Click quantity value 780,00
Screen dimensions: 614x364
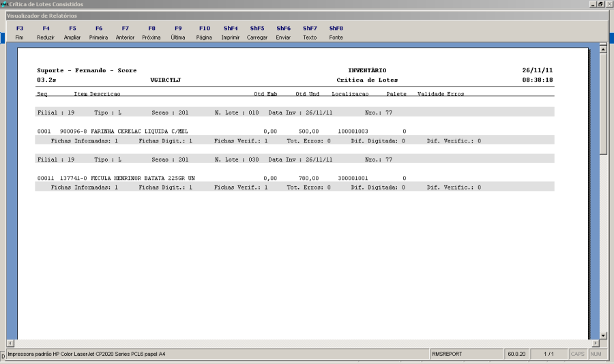click(x=308, y=178)
